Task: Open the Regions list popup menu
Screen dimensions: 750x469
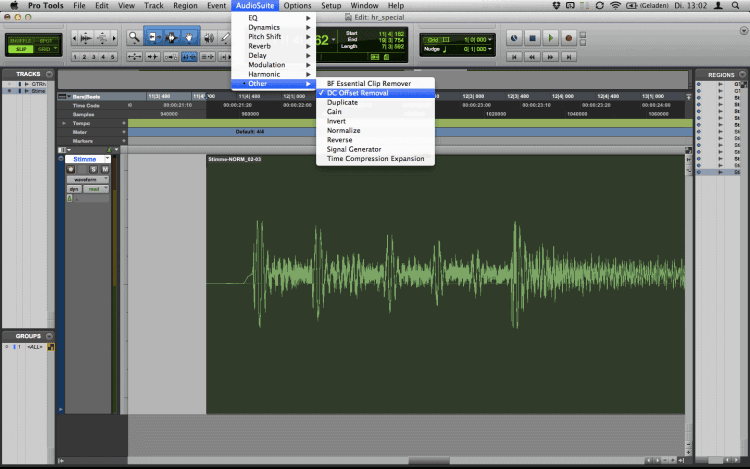Action: pos(742,75)
